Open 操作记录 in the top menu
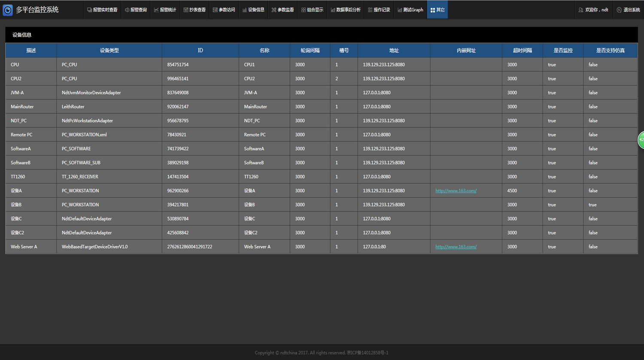The height and width of the screenshot is (360, 644). pyautogui.click(x=379, y=10)
